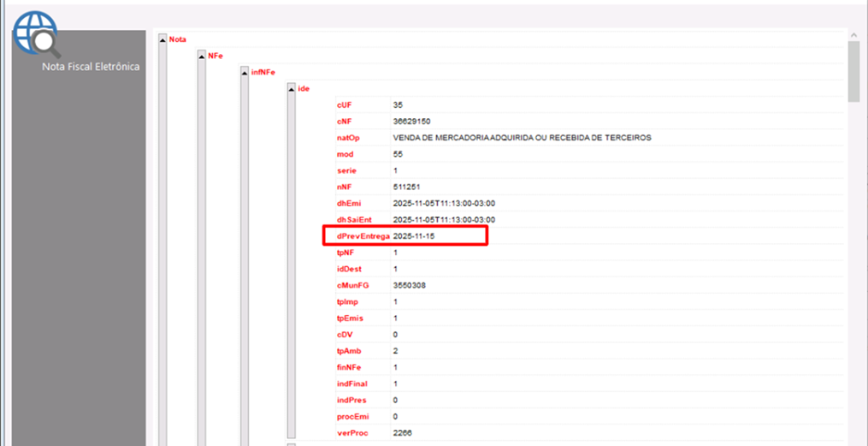Select the cMunFG value 3550308

tap(409, 285)
